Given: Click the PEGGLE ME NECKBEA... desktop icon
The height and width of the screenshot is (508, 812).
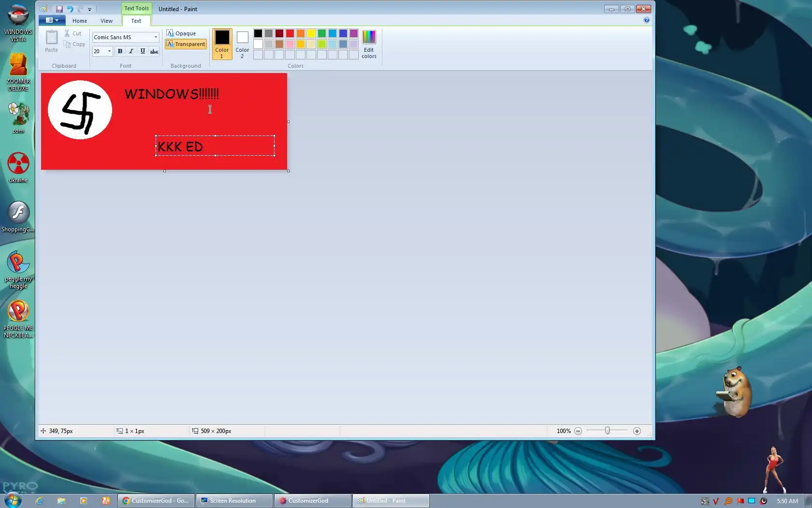Looking at the screenshot, I should click(18, 319).
